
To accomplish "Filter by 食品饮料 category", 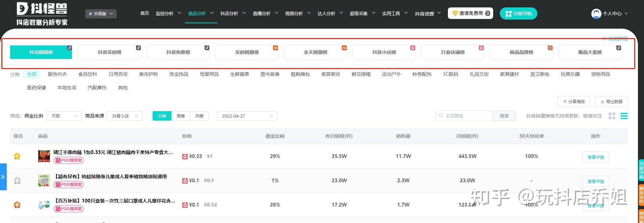I will pyautogui.click(x=88, y=74).
